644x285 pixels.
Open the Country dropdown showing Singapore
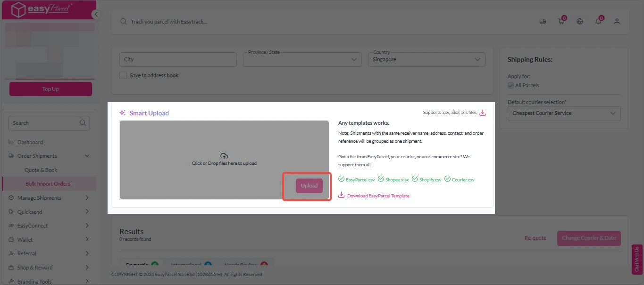point(427,60)
